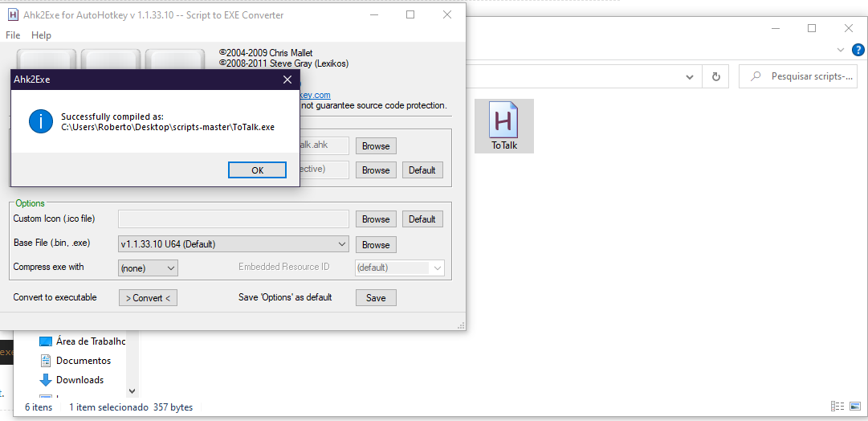Click the Ahk2Exe window resize grip
This screenshot has height=421, width=868.
[x=461, y=325]
